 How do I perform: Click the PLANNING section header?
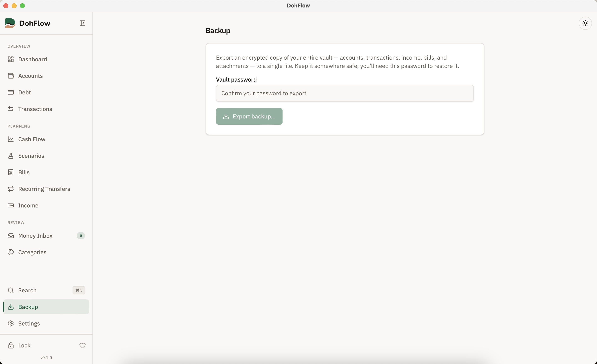pyautogui.click(x=19, y=126)
